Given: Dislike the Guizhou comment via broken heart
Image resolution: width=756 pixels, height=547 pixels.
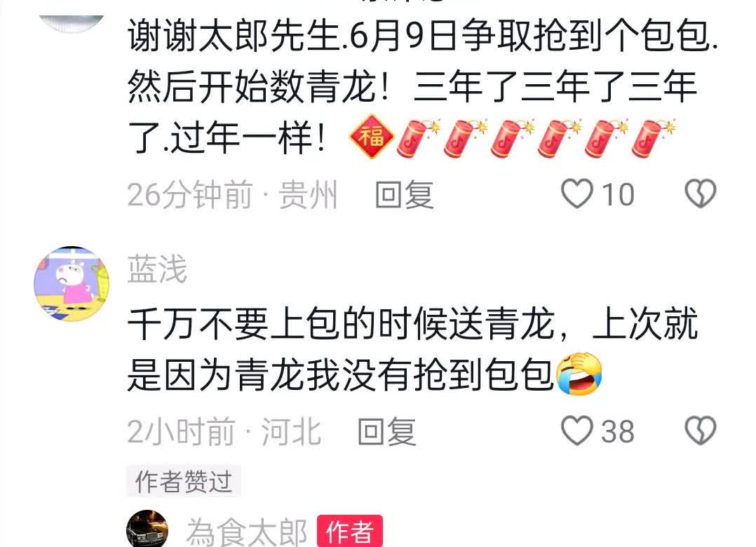Looking at the screenshot, I should 701,194.
